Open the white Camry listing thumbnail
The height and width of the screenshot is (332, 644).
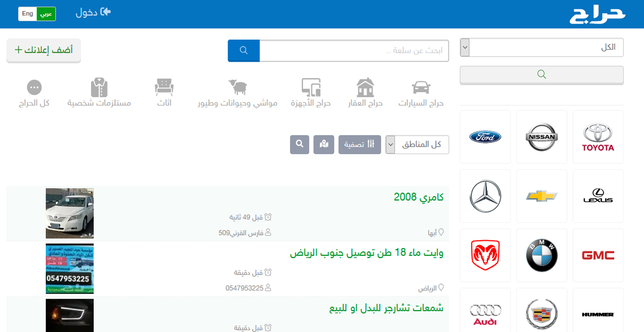click(70, 213)
